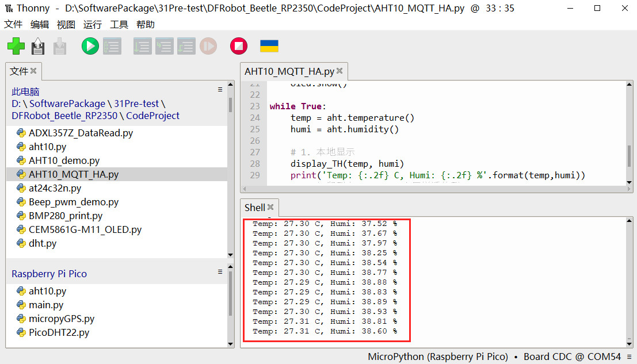
Task: Click the 'while True:' line in the editor
Action: pyautogui.click(x=297, y=106)
